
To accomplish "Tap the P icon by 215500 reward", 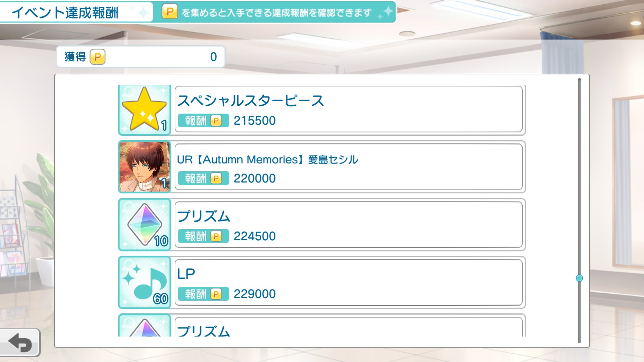I will pyautogui.click(x=216, y=121).
